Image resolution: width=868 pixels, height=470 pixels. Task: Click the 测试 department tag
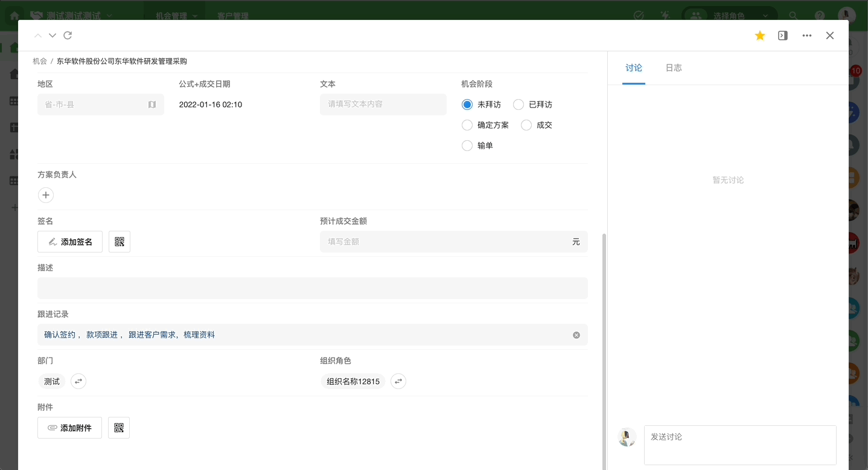click(x=52, y=381)
